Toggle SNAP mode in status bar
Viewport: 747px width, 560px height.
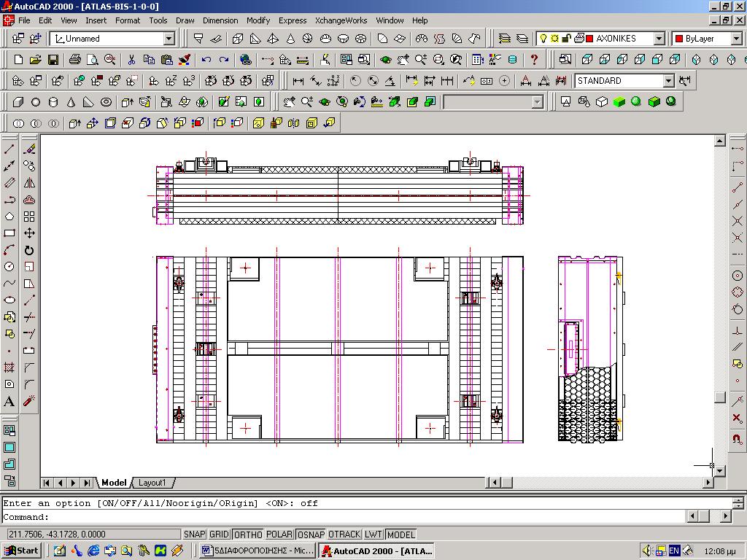[194, 534]
